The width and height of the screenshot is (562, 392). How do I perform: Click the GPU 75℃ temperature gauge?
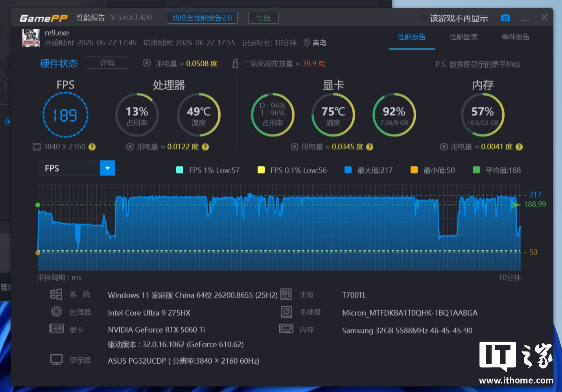(x=333, y=115)
